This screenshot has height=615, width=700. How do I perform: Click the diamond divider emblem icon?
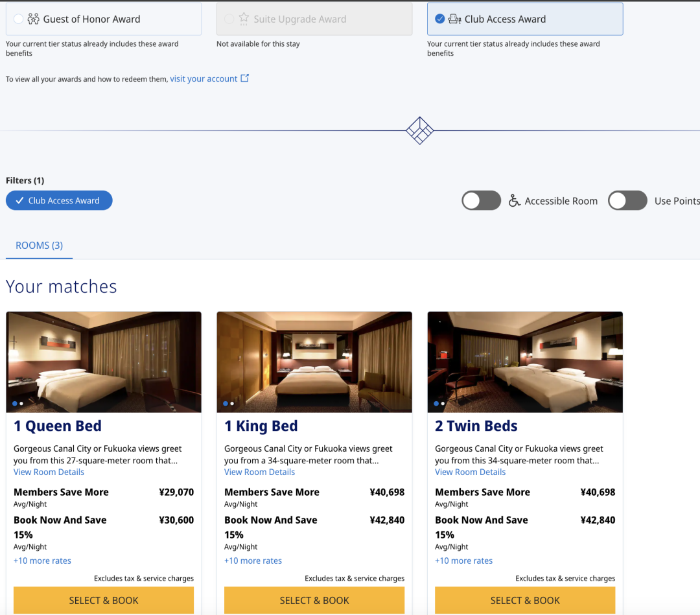(x=419, y=131)
